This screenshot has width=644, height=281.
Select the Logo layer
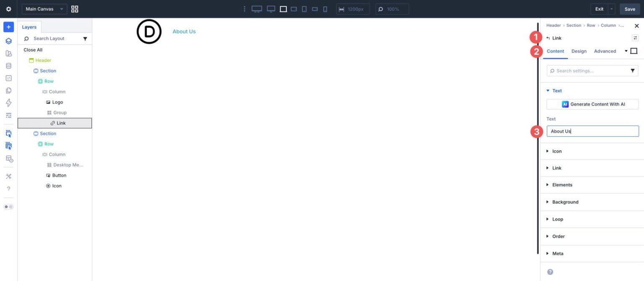pyautogui.click(x=55, y=102)
